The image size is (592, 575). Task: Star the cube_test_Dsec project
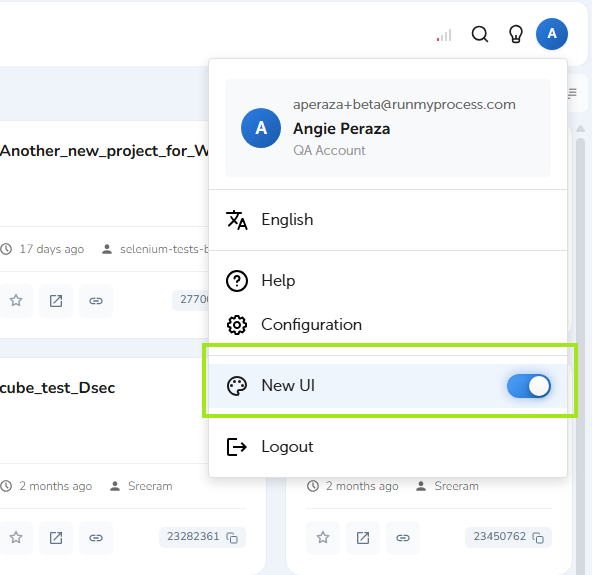pyautogui.click(x=16, y=537)
